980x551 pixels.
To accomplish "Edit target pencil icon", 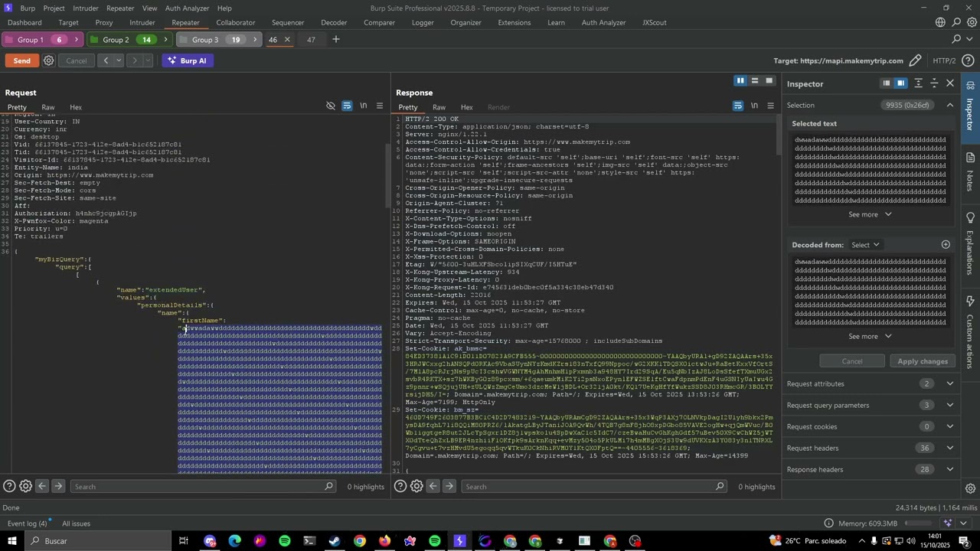I will tap(915, 60).
